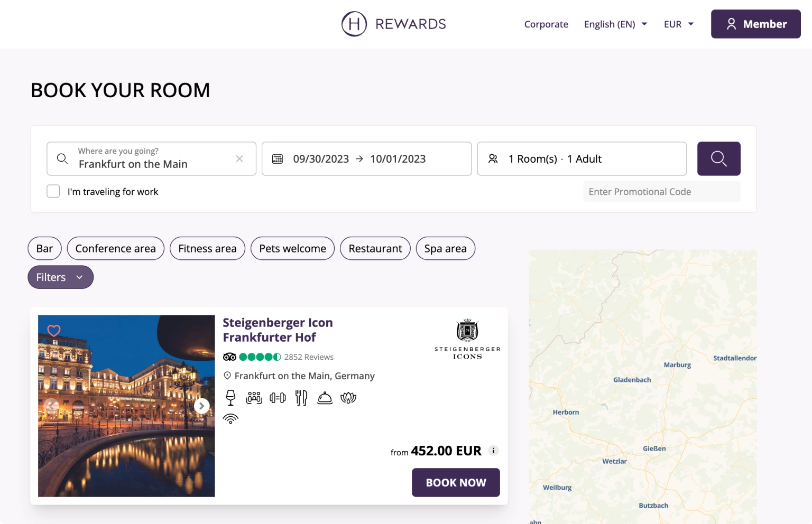
Task: Click Butzbach on the map
Action: pos(653,506)
